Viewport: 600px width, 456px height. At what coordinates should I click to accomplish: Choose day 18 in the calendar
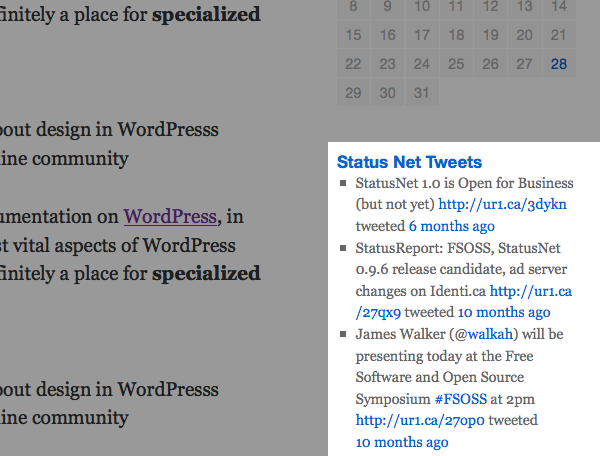click(455, 36)
